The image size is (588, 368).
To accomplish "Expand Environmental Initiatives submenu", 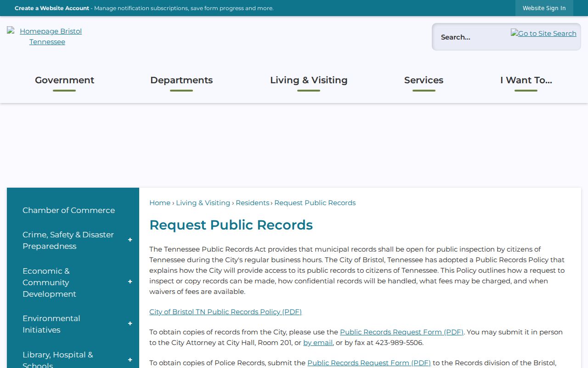I will (x=130, y=324).
